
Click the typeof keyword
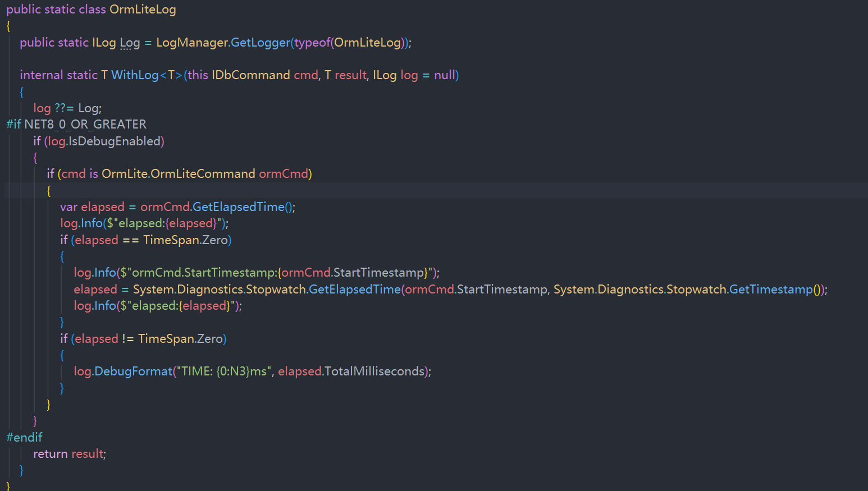pos(312,43)
